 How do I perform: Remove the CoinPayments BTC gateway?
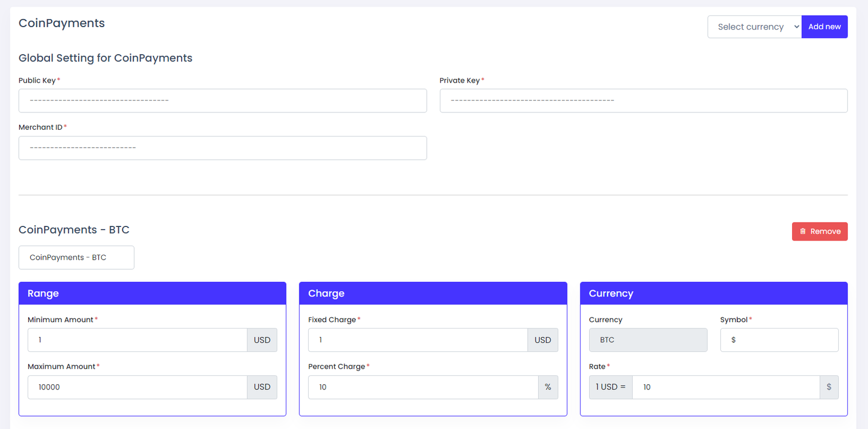819,231
